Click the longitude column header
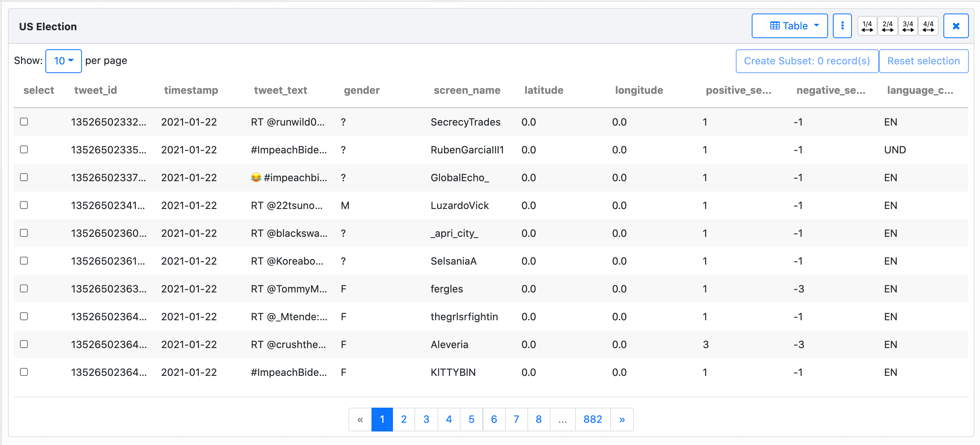 click(x=639, y=90)
